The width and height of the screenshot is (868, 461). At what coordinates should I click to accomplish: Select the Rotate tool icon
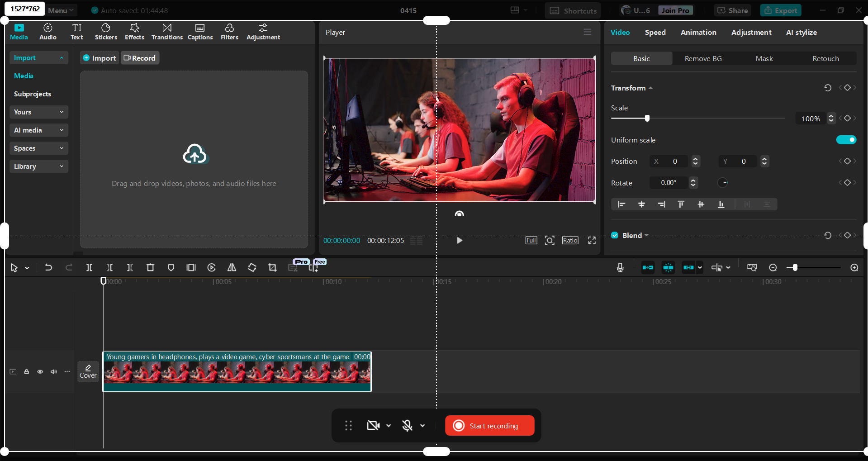tap(252, 267)
